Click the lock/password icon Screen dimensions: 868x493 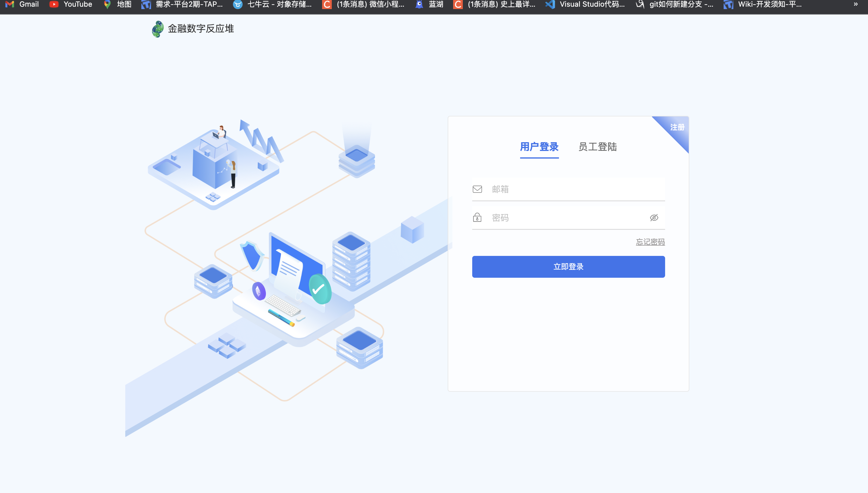pyautogui.click(x=477, y=217)
